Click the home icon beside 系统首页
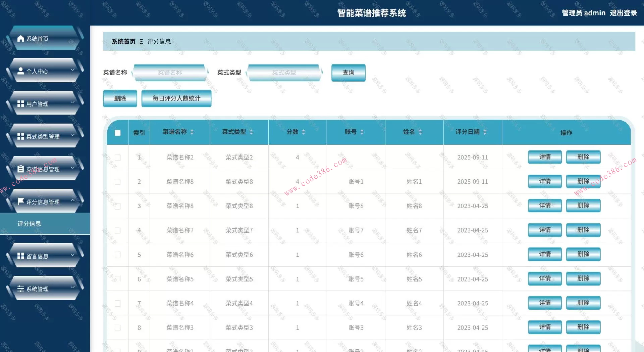Image resolution: width=644 pixels, height=352 pixels. tap(20, 38)
